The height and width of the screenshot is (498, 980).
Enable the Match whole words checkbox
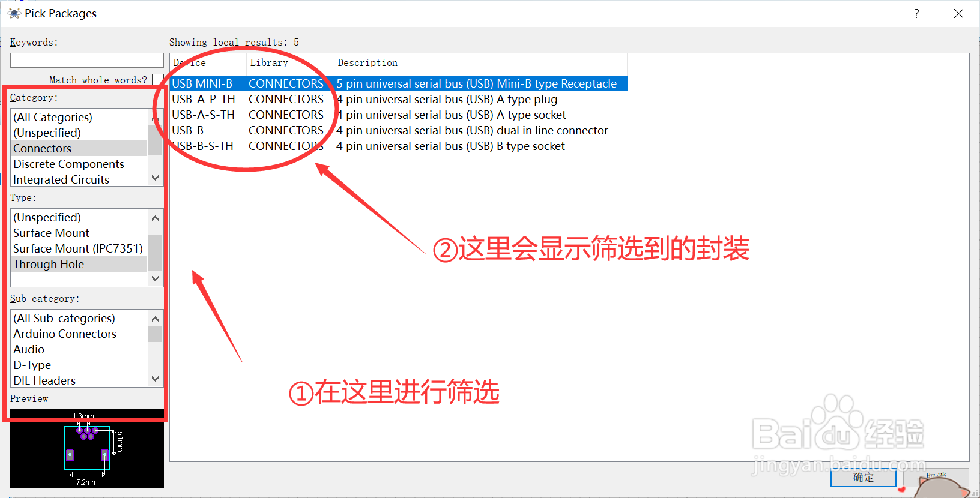pyautogui.click(x=158, y=80)
